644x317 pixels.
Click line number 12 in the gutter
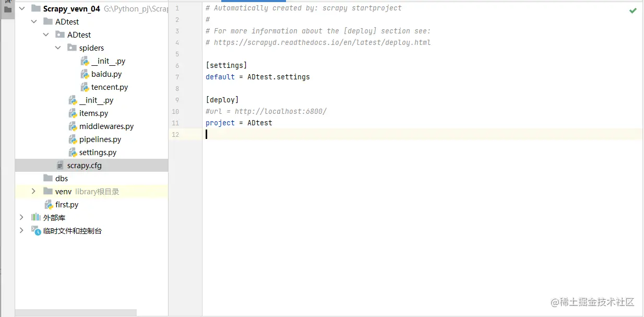tap(176, 134)
